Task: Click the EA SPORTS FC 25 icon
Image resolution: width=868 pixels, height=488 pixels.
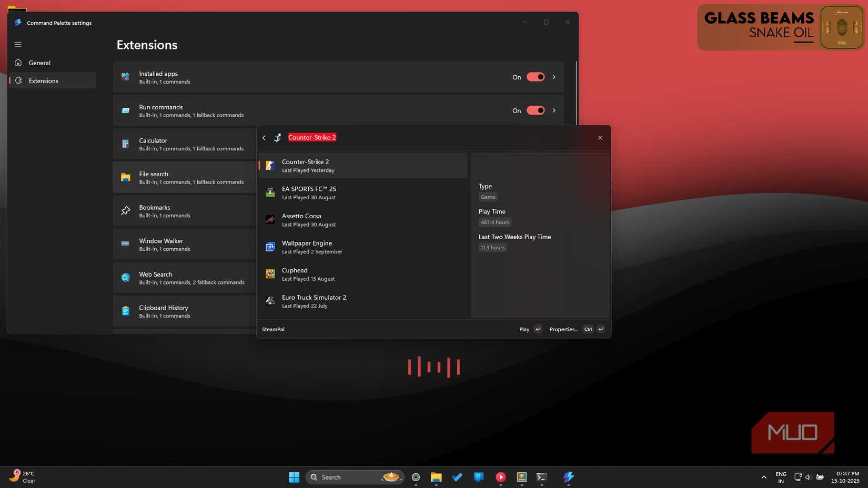Action: 270,192
